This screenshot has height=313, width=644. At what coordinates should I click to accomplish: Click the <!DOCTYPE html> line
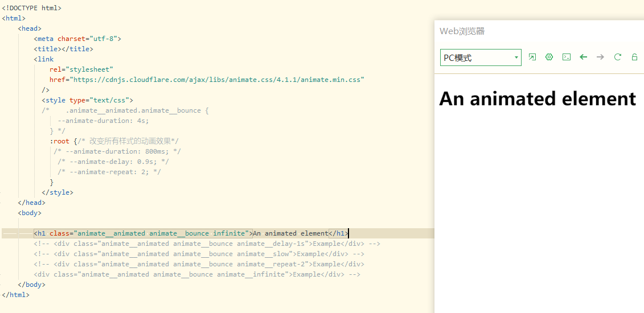(x=32, y=8)
